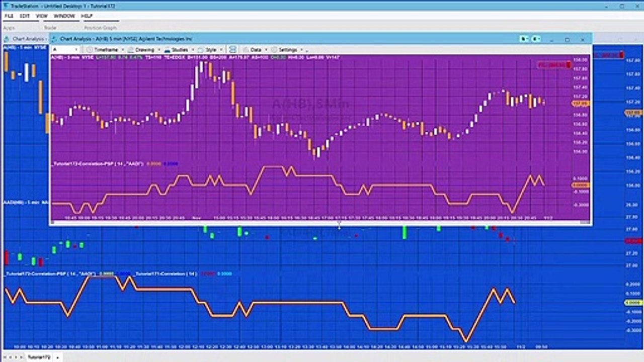
Task: Click the Drawing toolbar button
Action: (144, 50)
